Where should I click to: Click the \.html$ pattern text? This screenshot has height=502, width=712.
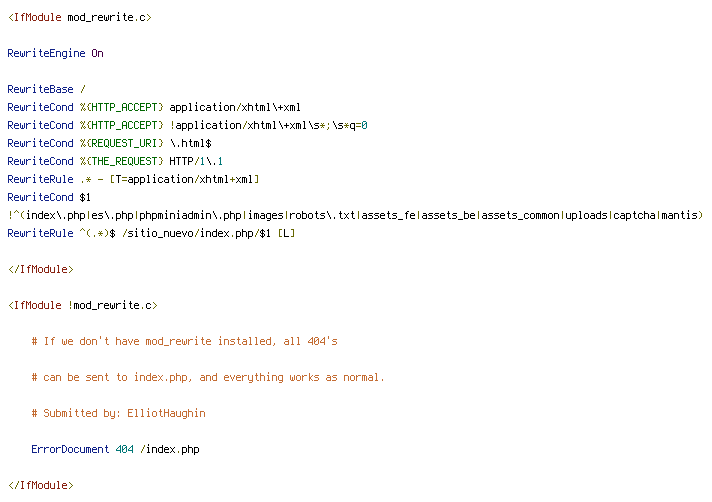point(191,143)
